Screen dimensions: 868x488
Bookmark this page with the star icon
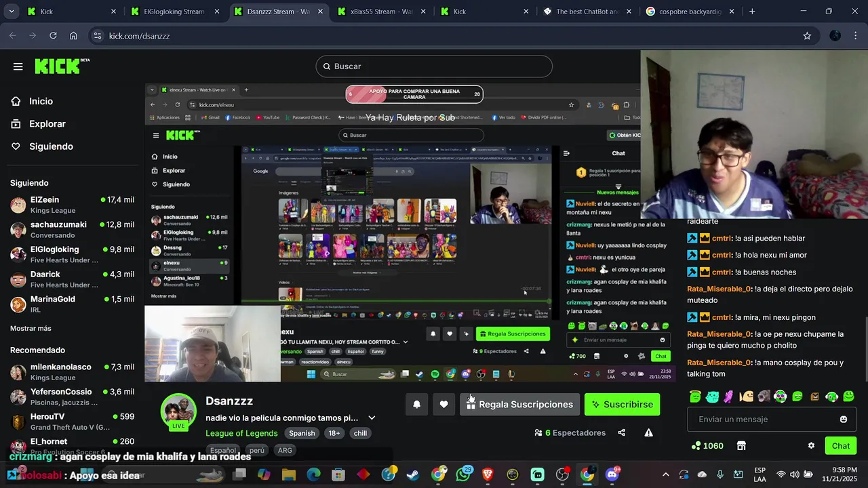(x=807, y=36)
